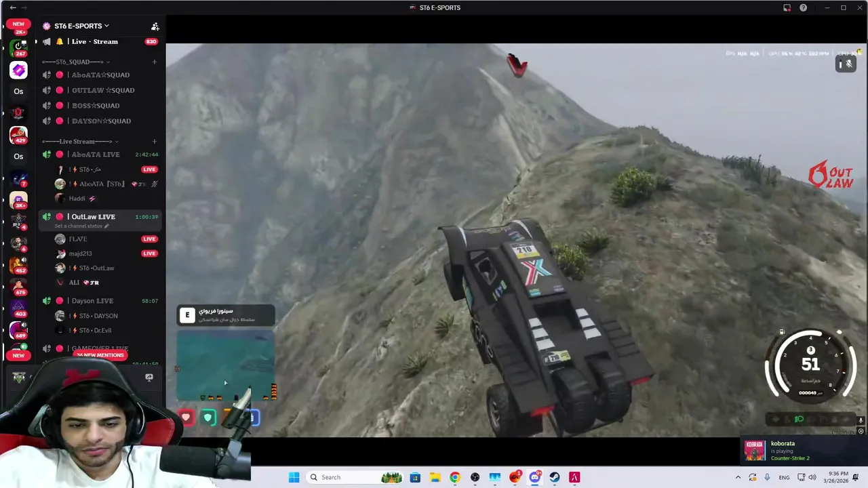Open the purple-stripes icon server
This screenshot has height=488, width=868.
[x=18, y=70]
